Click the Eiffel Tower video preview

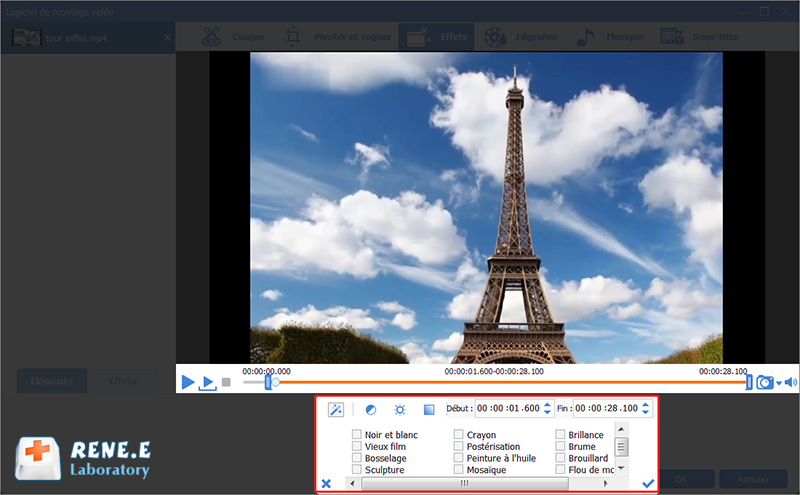[x=486, y=208]
